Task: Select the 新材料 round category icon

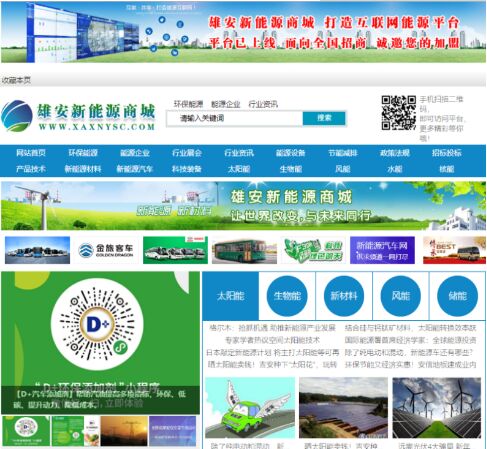Action: 344,296
